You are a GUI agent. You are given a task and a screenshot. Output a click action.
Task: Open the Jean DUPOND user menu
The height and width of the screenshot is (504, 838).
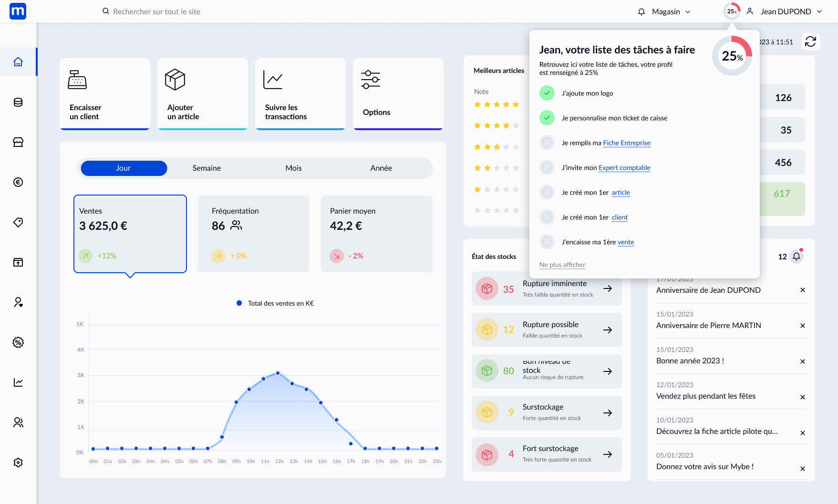[786, 11]
